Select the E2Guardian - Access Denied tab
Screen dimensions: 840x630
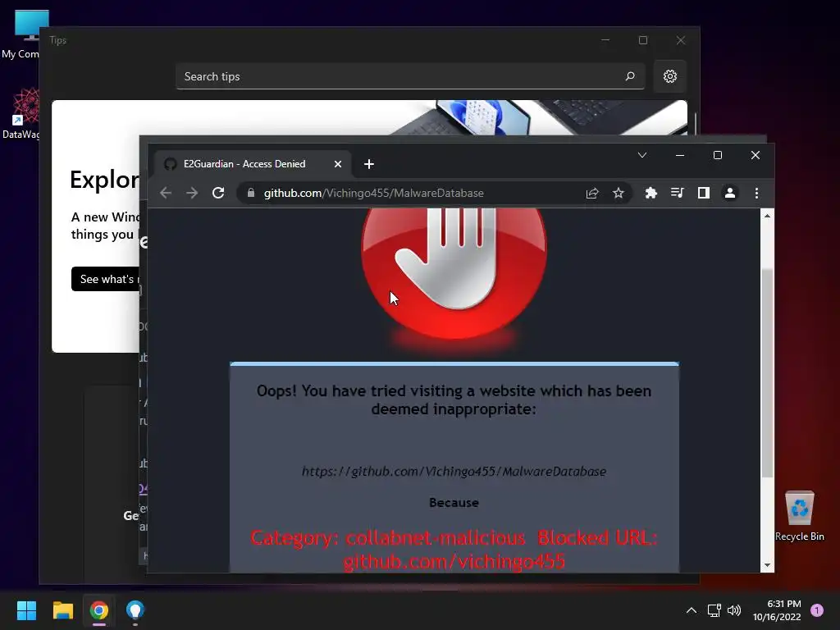[x=253, y=164]
